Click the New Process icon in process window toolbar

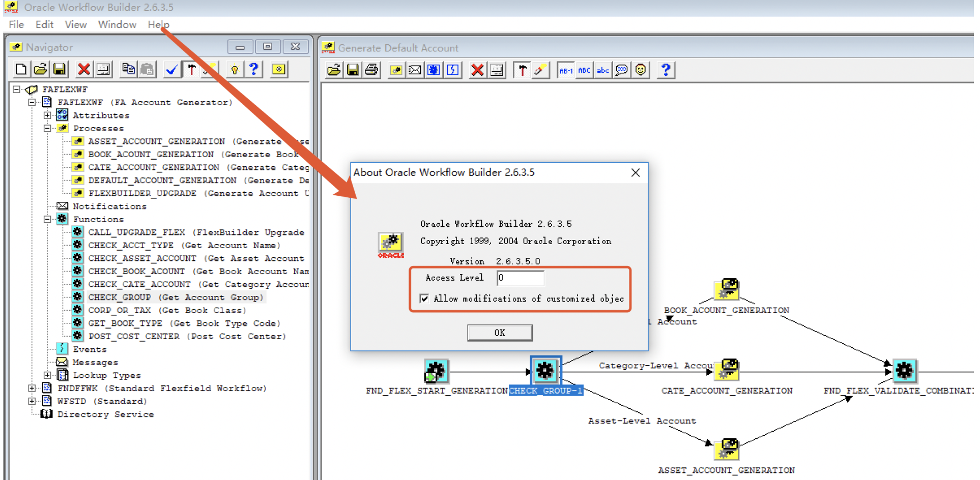point(396,70)
